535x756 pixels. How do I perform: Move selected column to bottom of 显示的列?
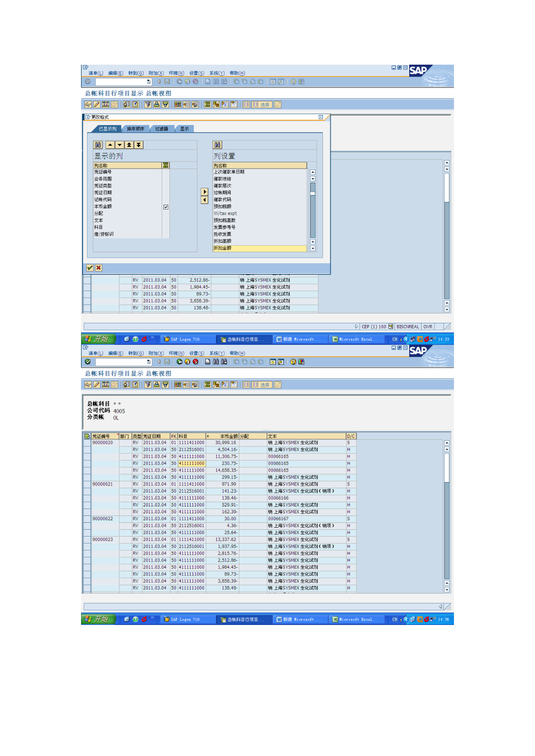(x=139, y=145)
